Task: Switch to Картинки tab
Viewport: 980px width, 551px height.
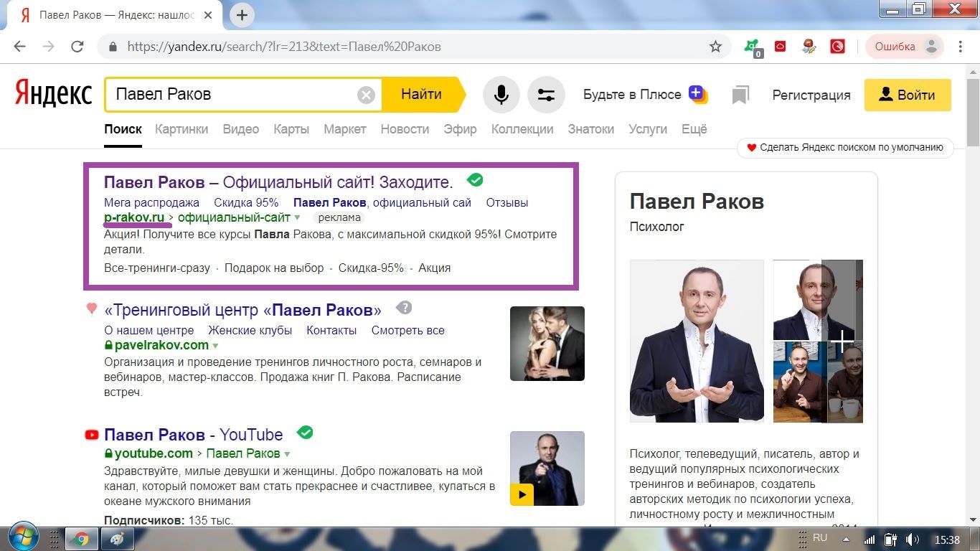Action: click(x=182, y=129)
